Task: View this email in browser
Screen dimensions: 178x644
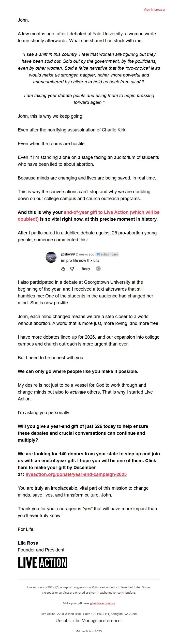Action: (x=155, y=10)
